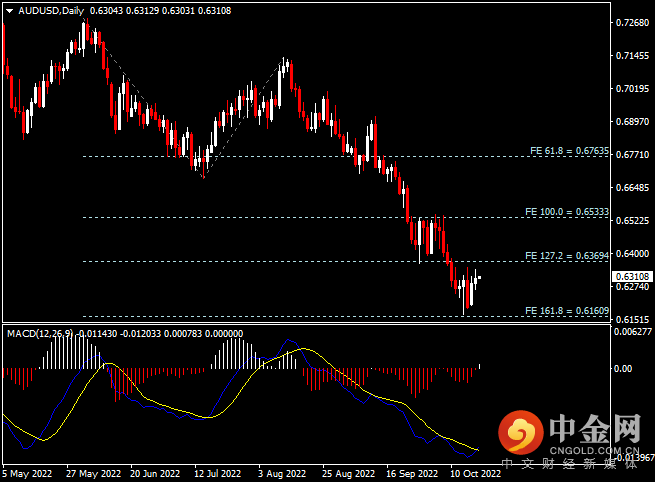Screen dimensions: 655x482
Task: Click MACD zero level label 0.00
Action: 623,368
